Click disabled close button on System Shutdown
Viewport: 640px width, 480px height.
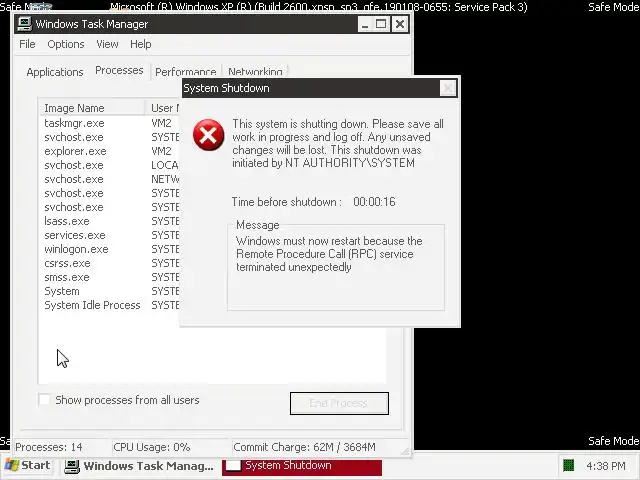tap(448, 88)
